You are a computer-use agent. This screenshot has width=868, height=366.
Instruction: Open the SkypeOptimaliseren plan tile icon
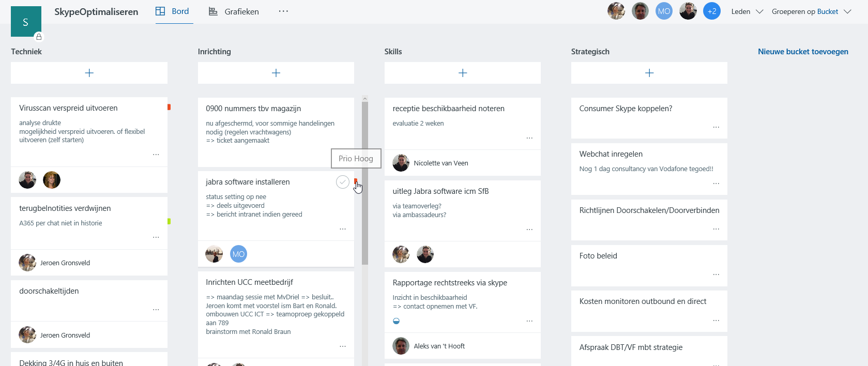pos(26,22)
